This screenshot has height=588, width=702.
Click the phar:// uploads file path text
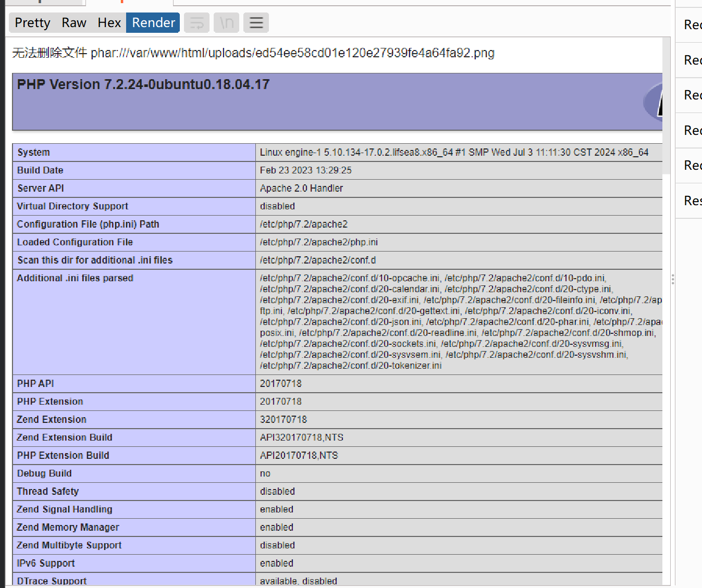tap(292, 53)
